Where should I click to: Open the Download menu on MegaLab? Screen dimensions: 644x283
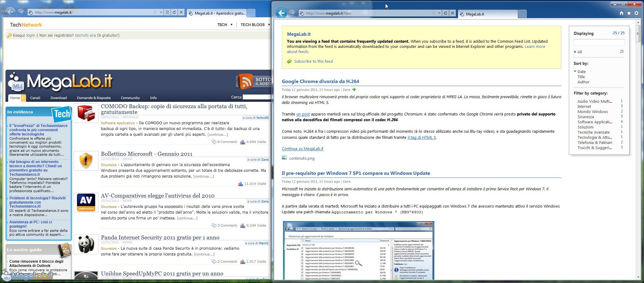pos(58,98)
